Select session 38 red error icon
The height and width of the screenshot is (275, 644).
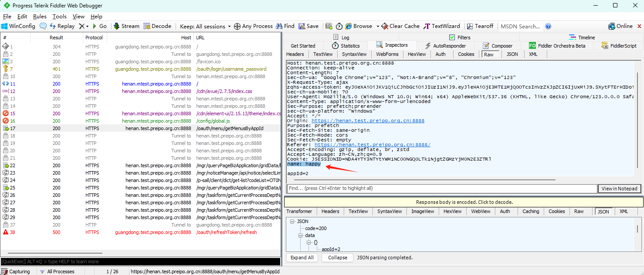(6, 232)
